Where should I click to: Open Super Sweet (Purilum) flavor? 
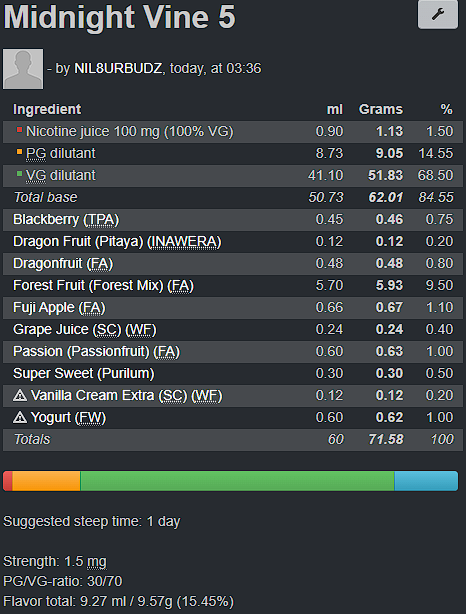pos(83,373)
